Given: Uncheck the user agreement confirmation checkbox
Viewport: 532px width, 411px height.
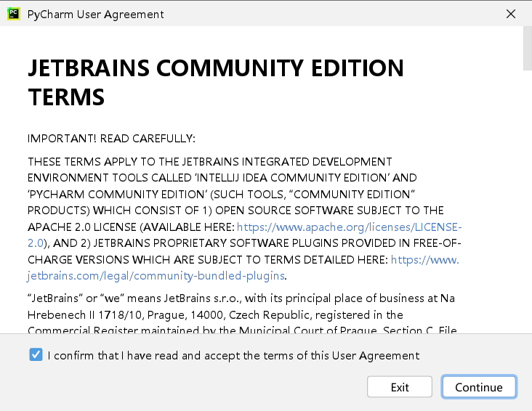Looking at the screenshot, I should pos(36,354).
